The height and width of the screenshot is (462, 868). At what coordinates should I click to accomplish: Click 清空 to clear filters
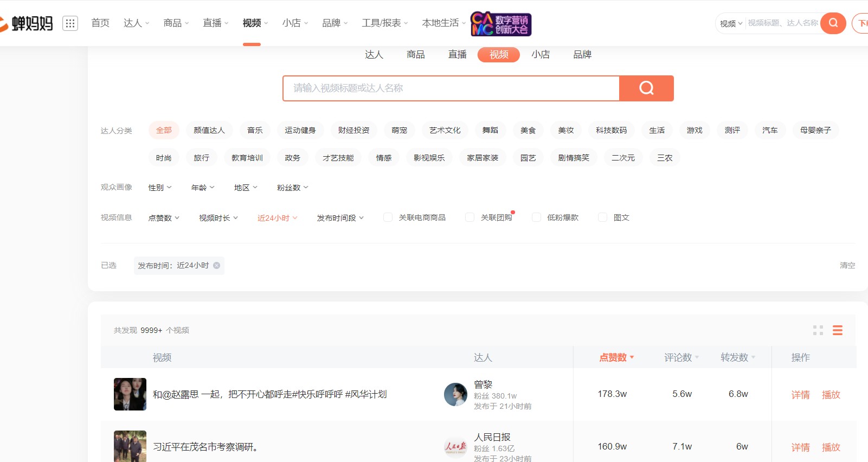coord(847,265)
